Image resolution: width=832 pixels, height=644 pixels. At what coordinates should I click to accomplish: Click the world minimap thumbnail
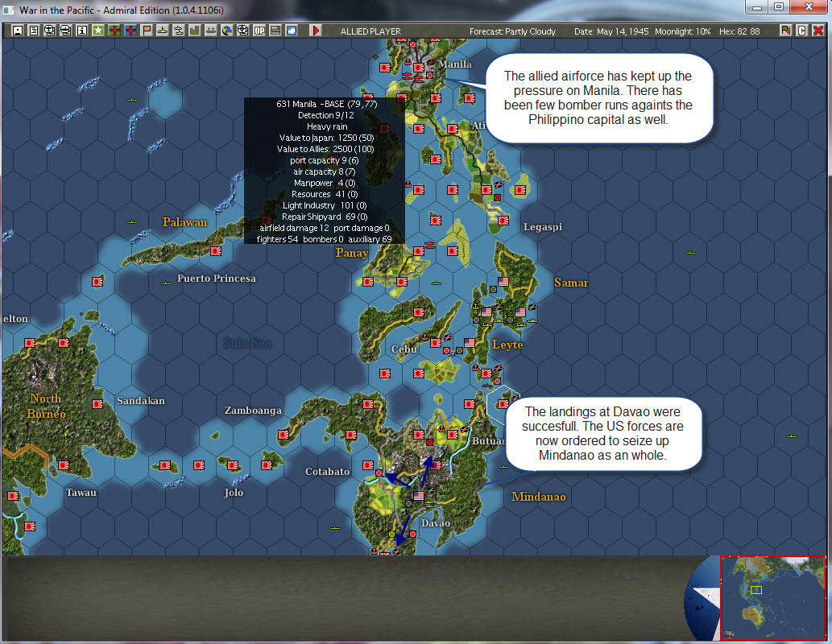772,597
